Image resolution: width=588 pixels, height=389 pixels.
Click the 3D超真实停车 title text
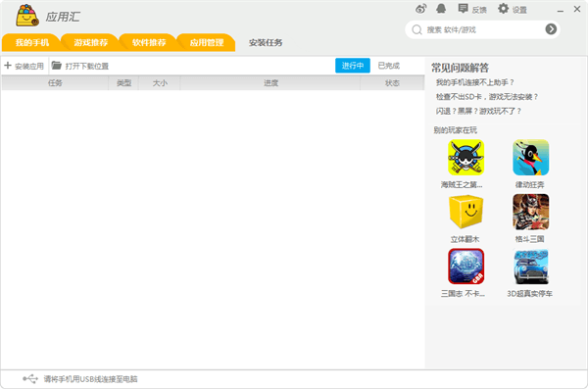(529, 293)
